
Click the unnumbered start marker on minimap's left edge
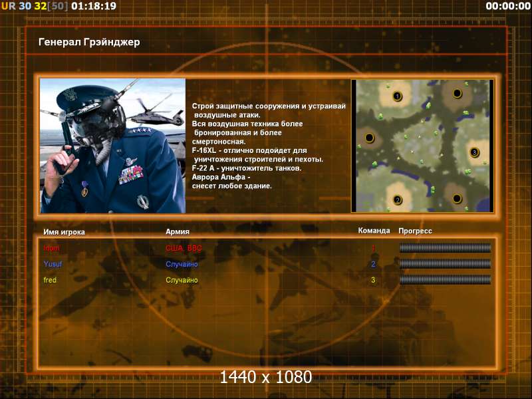(x=369, y=138)
